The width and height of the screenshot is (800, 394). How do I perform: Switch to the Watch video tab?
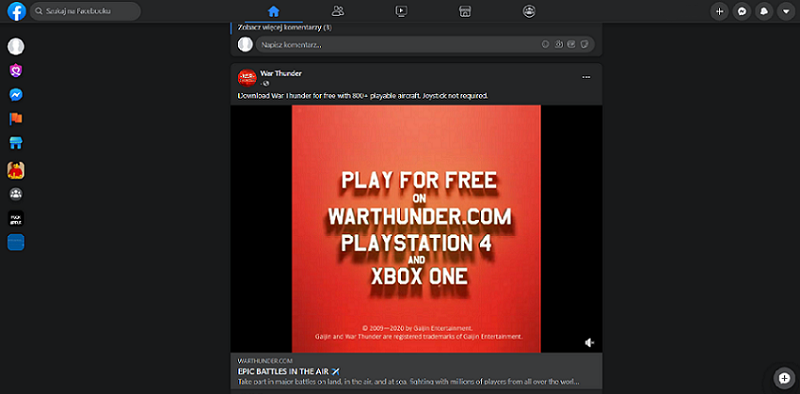click(402, 11)
